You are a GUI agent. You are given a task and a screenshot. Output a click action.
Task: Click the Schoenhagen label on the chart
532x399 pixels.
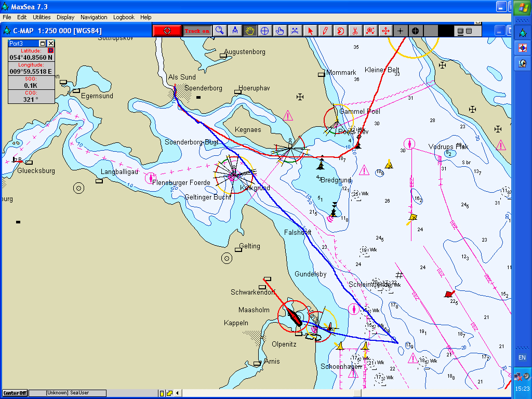[341, 366]
